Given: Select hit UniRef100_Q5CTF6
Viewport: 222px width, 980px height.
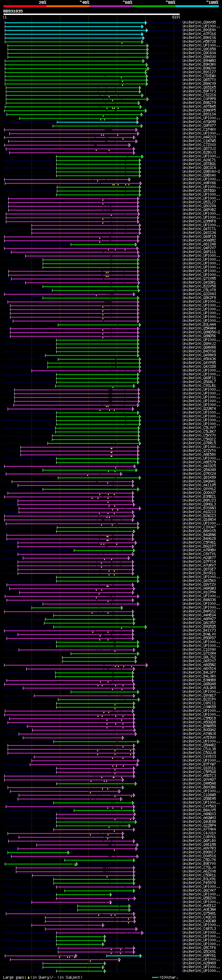Looking at the screenshot, I should click(199, 948).
